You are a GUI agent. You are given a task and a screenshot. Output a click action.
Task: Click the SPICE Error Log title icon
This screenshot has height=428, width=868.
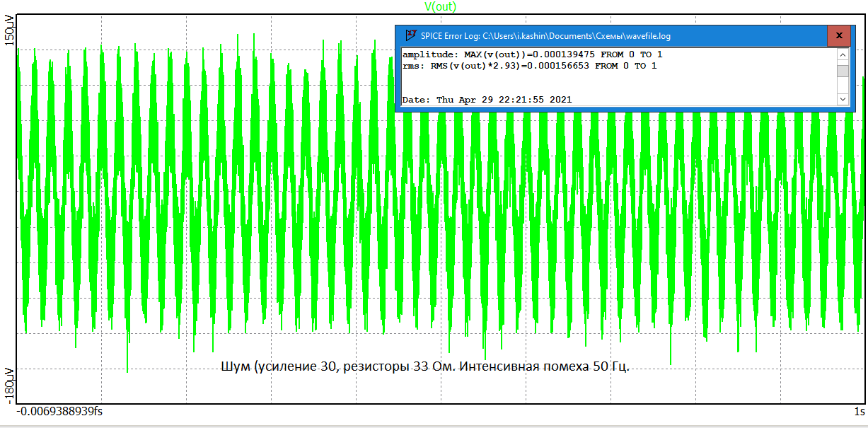tap(410, 35)
